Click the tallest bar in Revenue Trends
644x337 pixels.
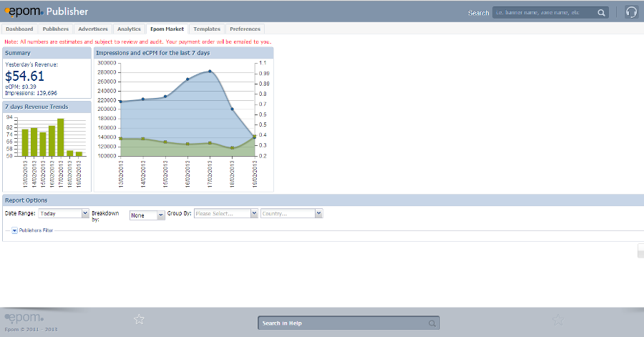pyautogui.click(x=61, y=137)
